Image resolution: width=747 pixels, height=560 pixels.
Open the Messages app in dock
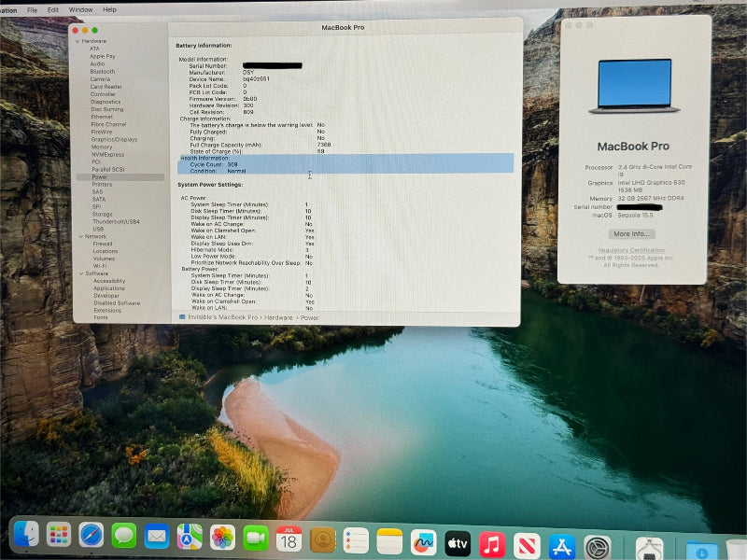[x=124, y=536]
